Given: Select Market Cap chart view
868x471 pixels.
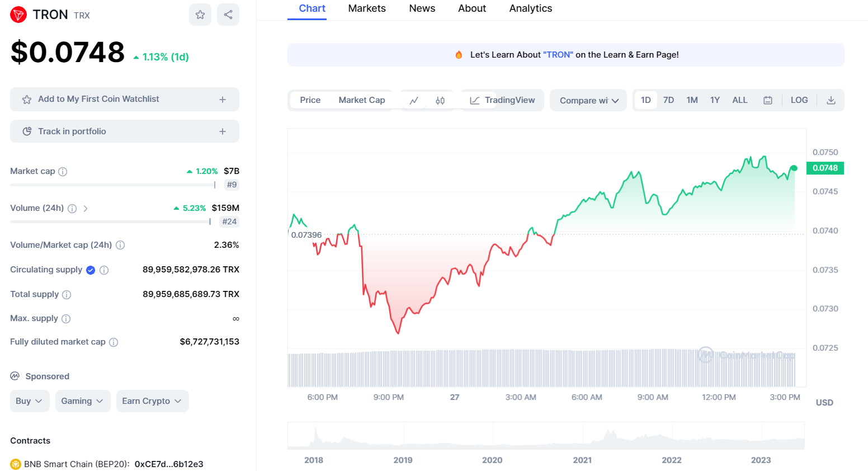Looking at the screenshot, I should click(x=362, y=100).
